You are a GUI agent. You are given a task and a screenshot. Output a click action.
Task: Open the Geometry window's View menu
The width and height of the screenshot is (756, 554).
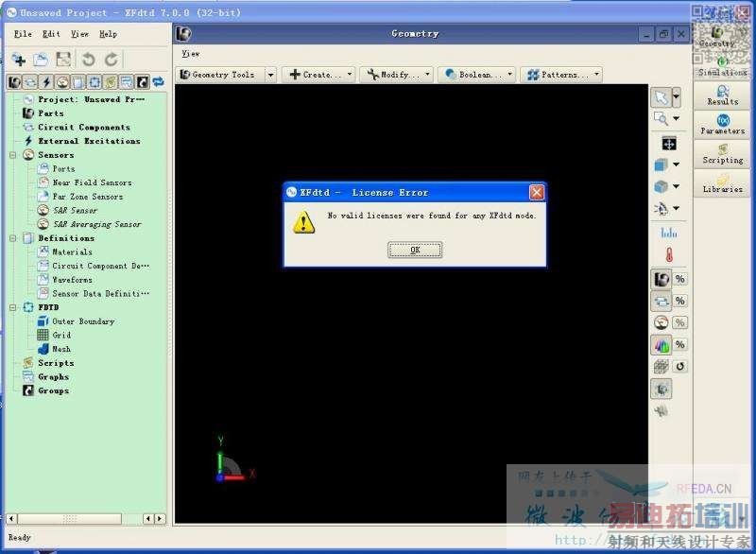(191, 54)
